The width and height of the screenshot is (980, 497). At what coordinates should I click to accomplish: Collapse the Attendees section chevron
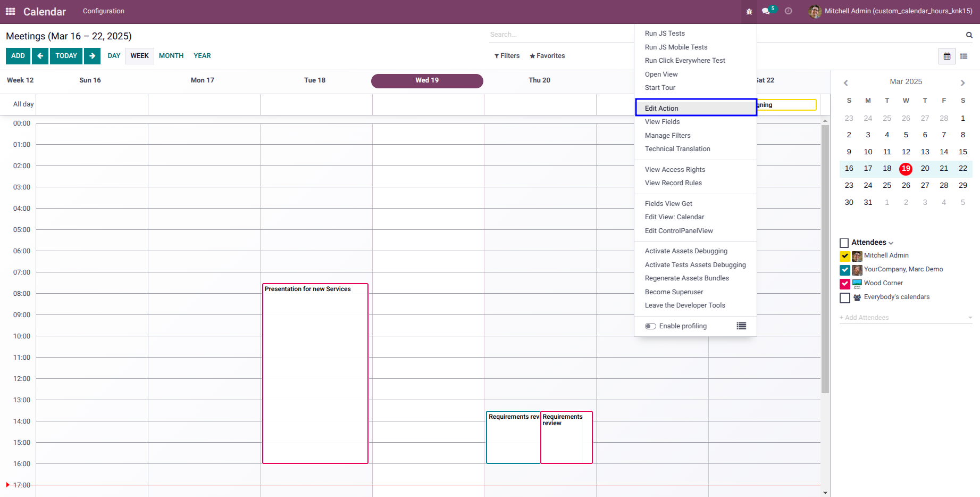(x=891, y=243)
